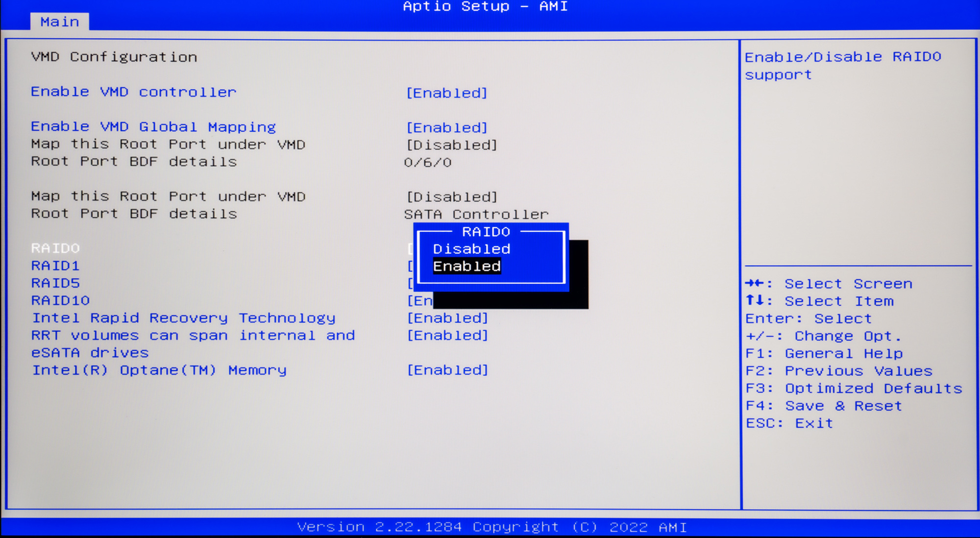Screen dimensions: 980x538
Task: Select the RAID5 setting row
Action: [55, 283]
